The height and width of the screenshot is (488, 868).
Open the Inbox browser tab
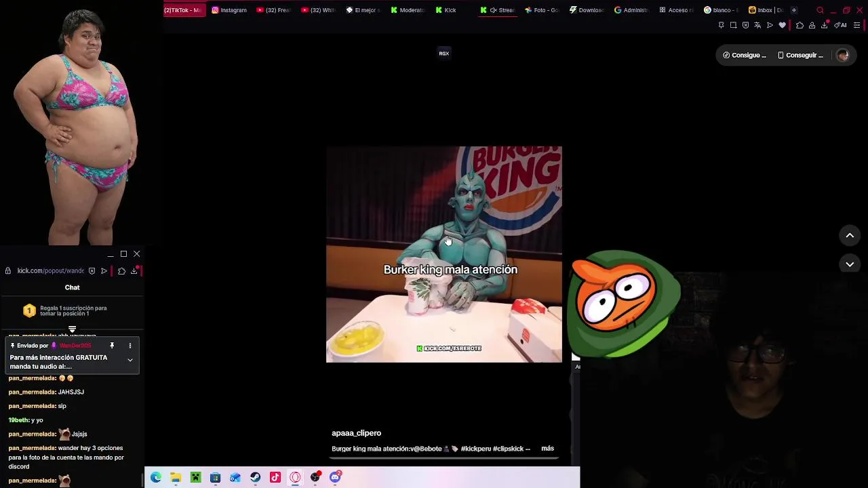(x=766, y=10)
